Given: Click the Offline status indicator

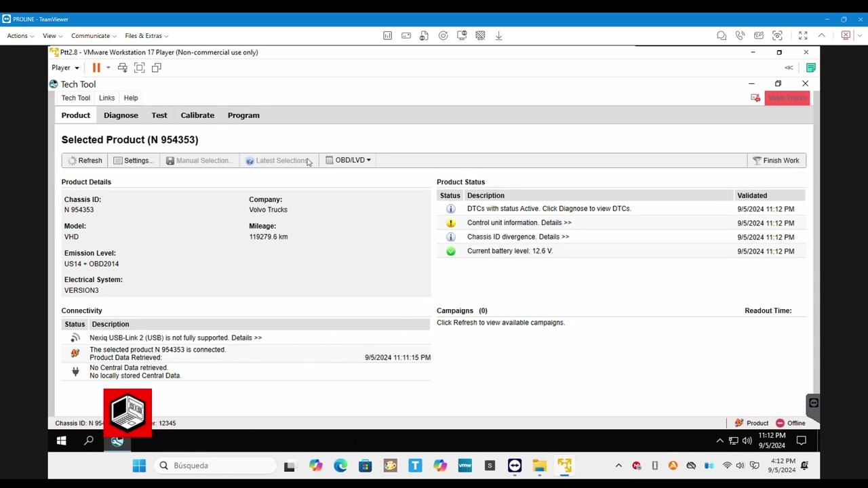Looking at the screenshot, I should 791,423.
